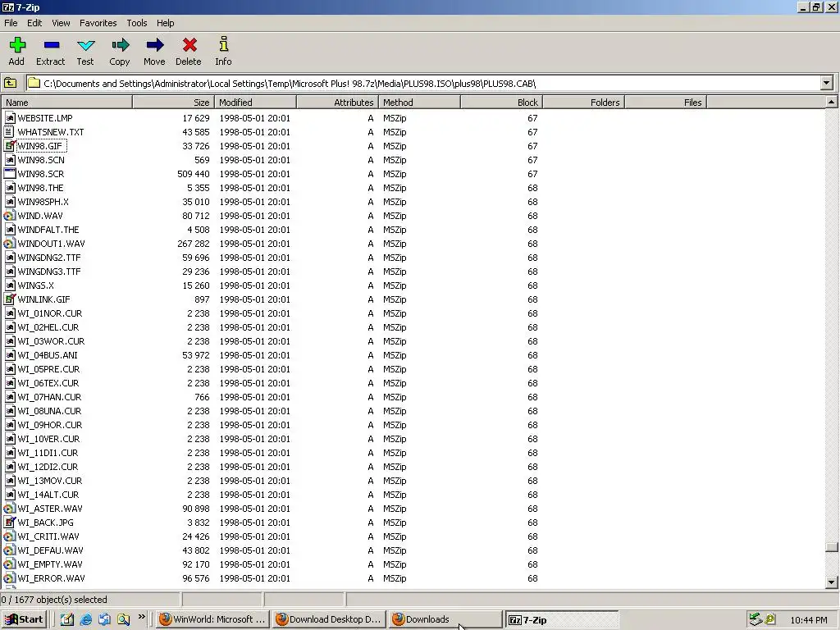Switch to Downloads taskbar window
The height and width of the screenshot is (630, 840).
pyautogui.click(x=445, y=619)
